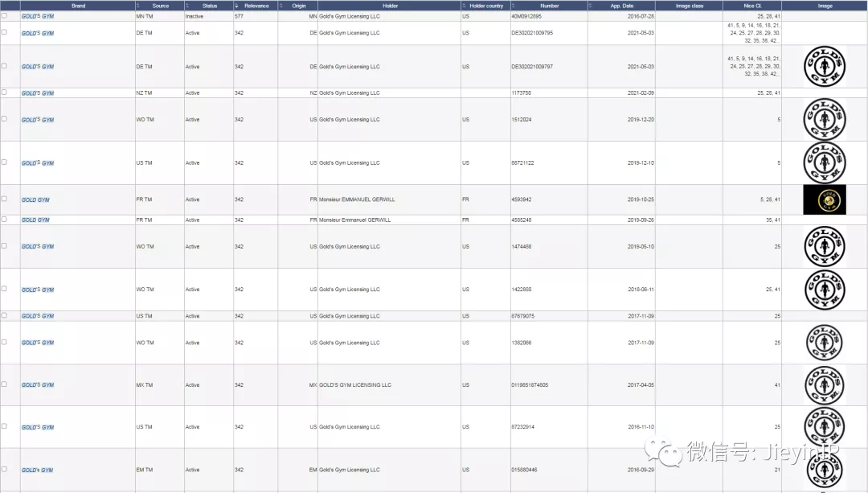Tick the checkbox for WO TM 1422880
This screenshot has width=868, height=493.
pos(5,289)
